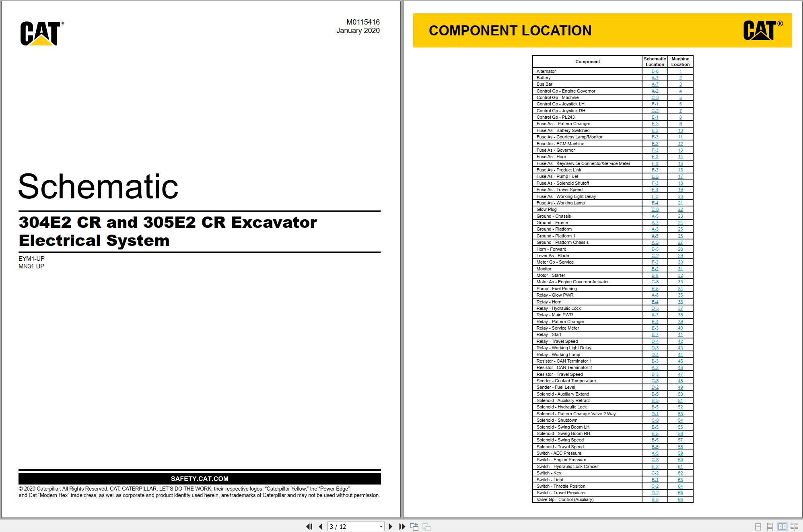The image size is (803, 532).
Task: Click Solenoid - Pattern Changer Valve 2 Way text
Action: pos(576,414)
